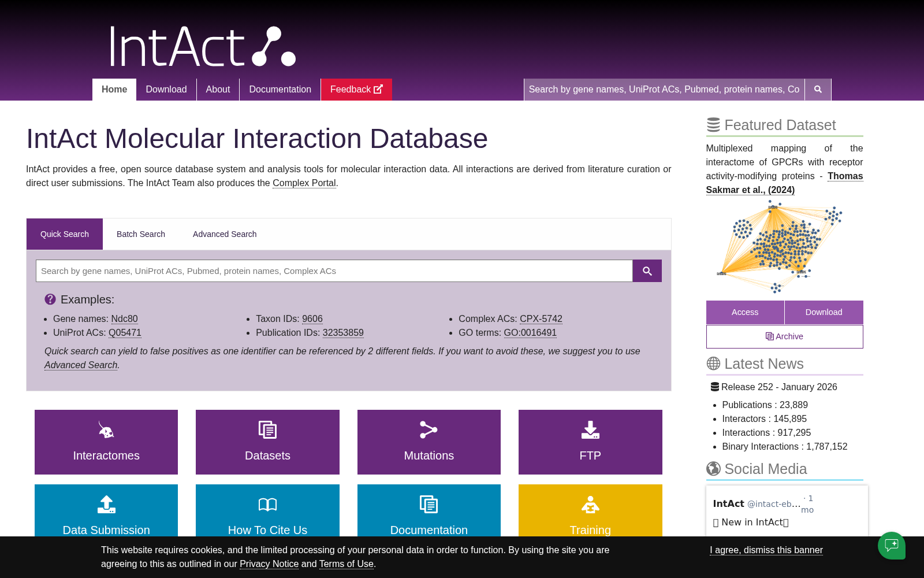This screenshot has width=924, height=578.
Task: Go to Documentation in the top navigation
Action: tap(280, 90)
